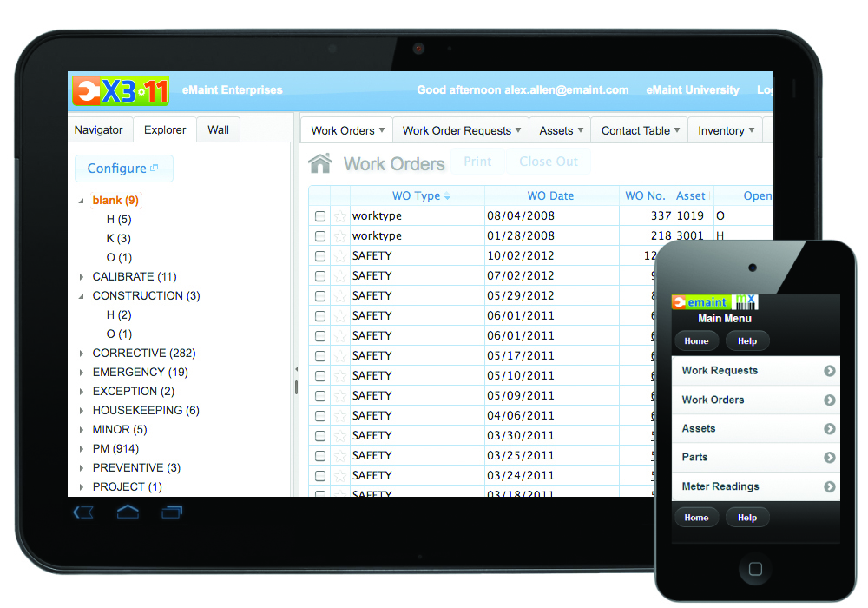The height and width of the screenshot is (608, 868).
Task: Tick the checkbox for SAFETY 03/30/2011
Action: (320, 435)
